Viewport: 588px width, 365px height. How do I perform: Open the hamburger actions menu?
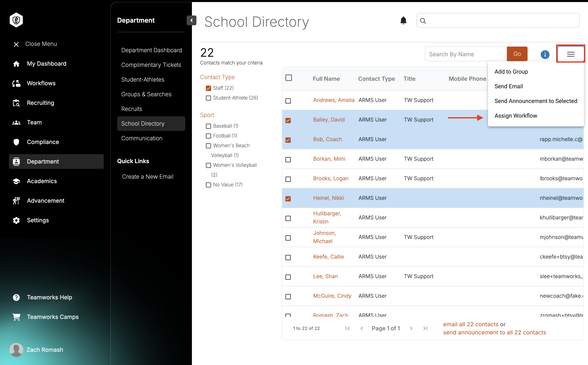(x=571, y=54)
